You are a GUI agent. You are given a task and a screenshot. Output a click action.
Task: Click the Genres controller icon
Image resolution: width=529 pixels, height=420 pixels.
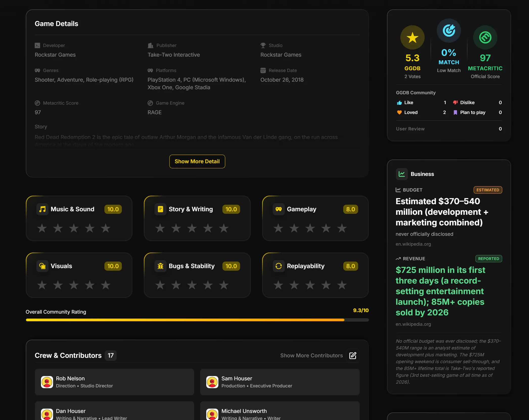coord(37,71)
